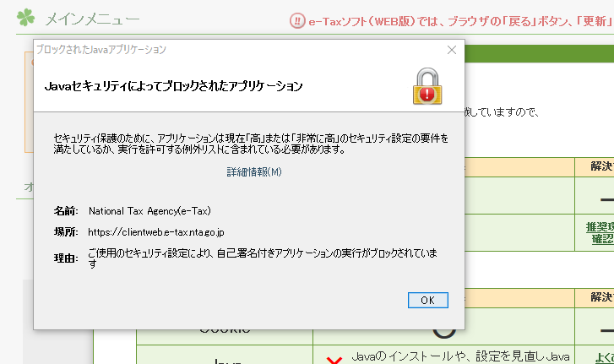This screenshot has height=364, width=614.
Task: Click the 場所: label in the dialog
Action: click(66, 231)
